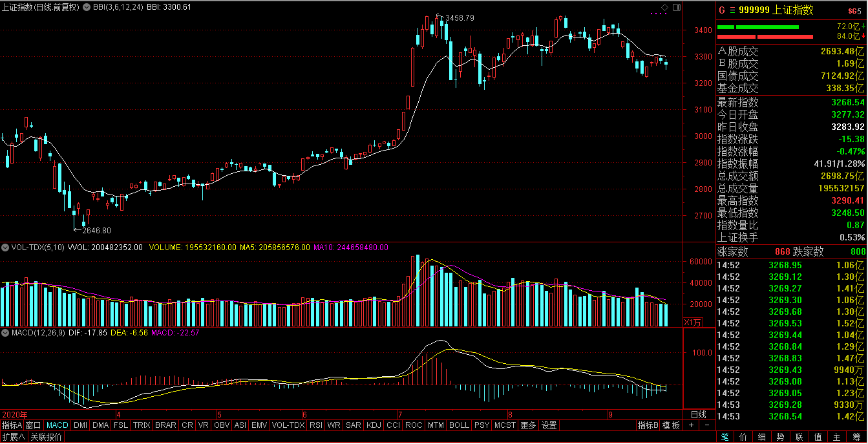Image resolution: width=868 pixels, height=444 pixels.
Task: Click the minus zoom button in chart footer
Action: click(x=706, y=425)
